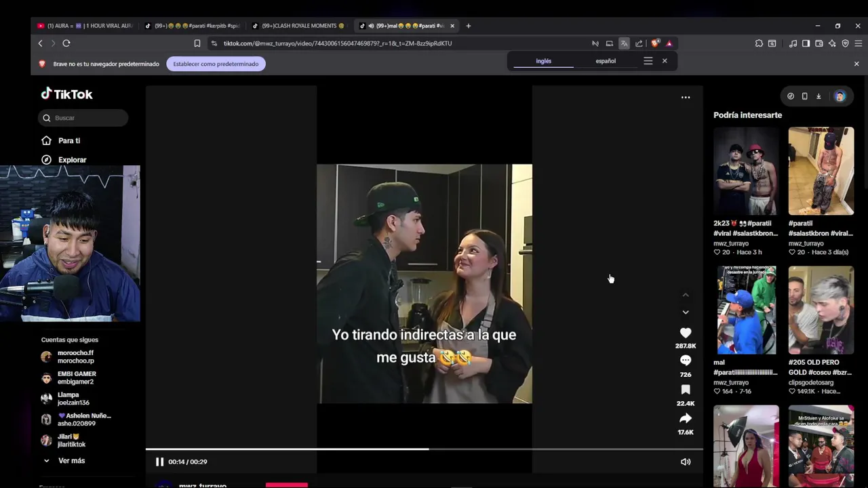Open Jilari followed account

(64, 441)
